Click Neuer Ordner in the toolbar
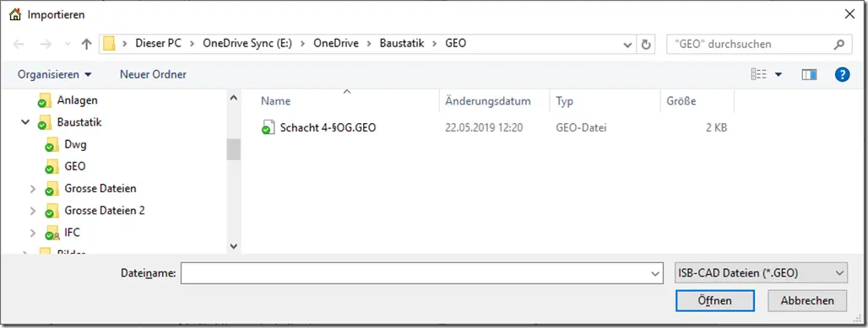Screen dimensions: 868x328 (x=154, y=74)
